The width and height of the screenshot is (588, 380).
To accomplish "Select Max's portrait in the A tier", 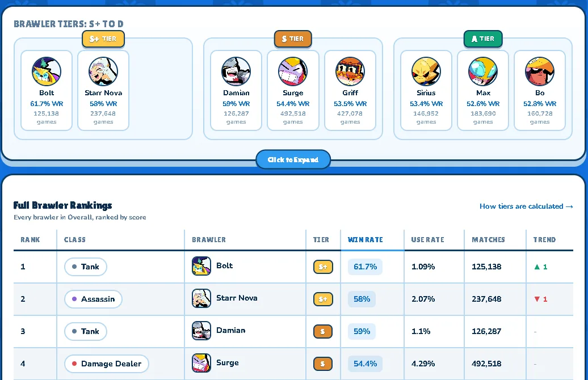I will tap(483, 71).
